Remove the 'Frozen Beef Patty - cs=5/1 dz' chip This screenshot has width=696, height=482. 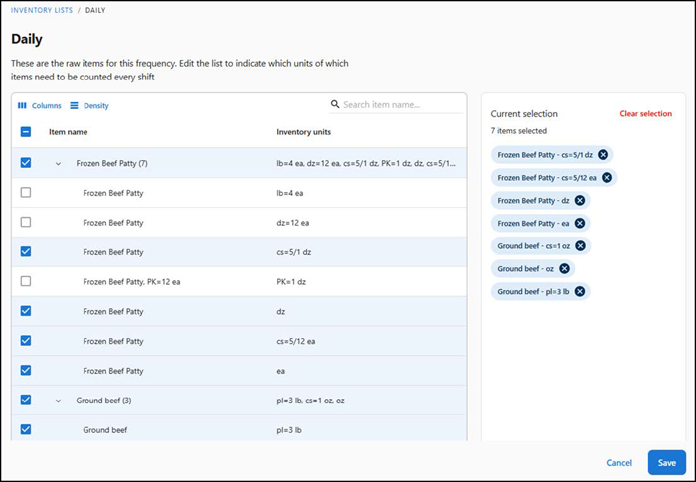click(603, 155)
